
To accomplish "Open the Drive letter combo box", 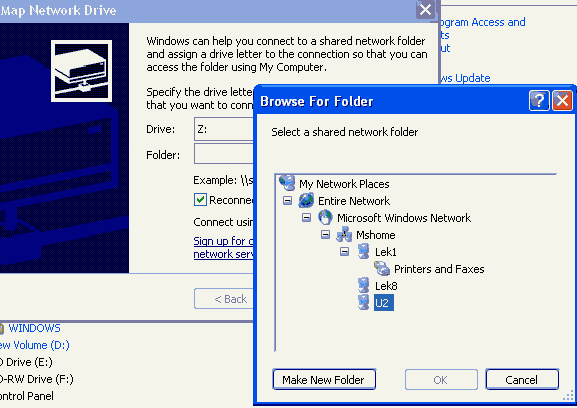I will pyautogui.click(x=224, y=129).
